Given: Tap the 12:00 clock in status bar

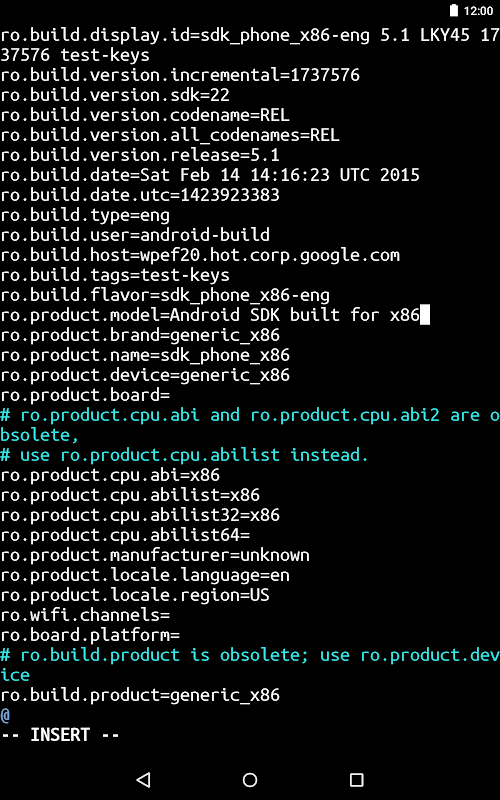Looking at the screenshot, I should [x=478, y=11].
